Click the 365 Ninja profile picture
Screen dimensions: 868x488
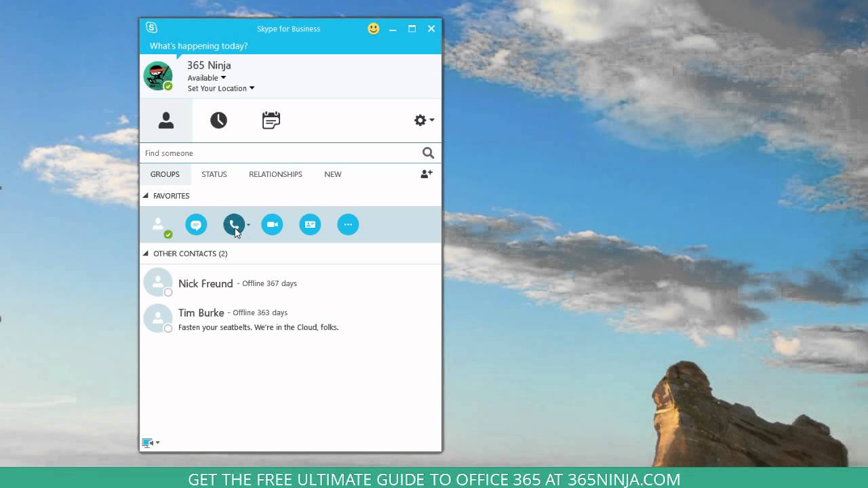(158, 75)
